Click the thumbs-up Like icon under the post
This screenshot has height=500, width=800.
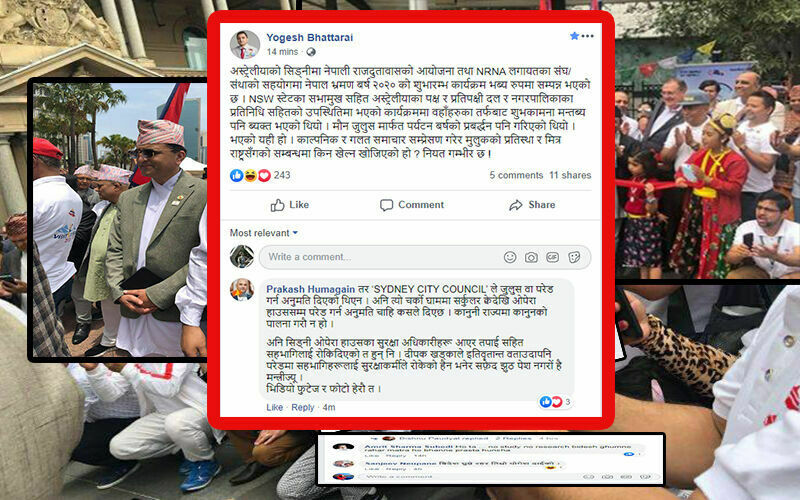pos(278,205)
